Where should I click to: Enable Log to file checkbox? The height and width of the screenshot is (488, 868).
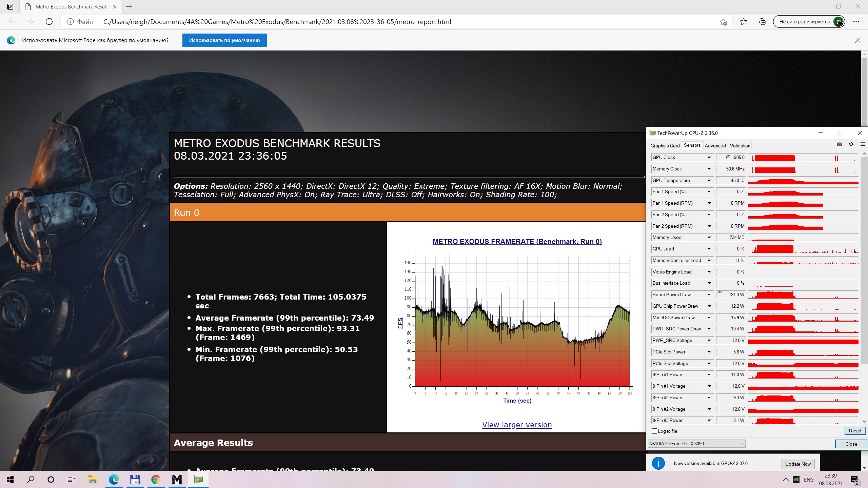tap(654, 431)
